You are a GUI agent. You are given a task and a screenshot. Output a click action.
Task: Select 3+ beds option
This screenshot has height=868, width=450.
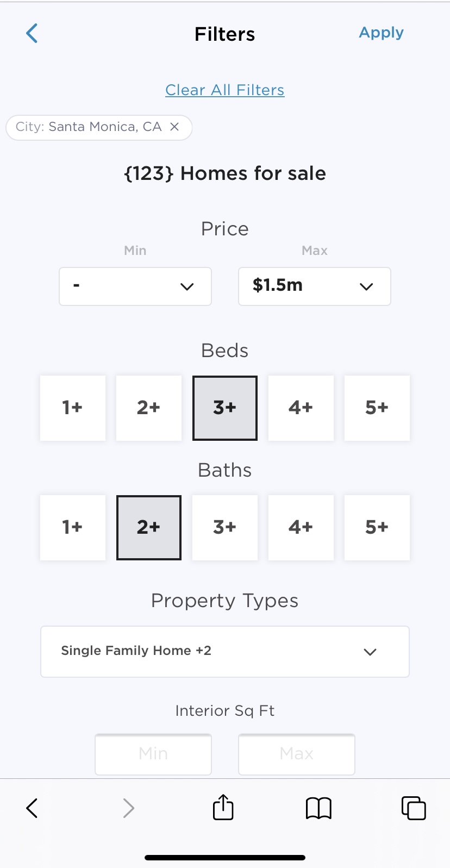coord(225,408)
